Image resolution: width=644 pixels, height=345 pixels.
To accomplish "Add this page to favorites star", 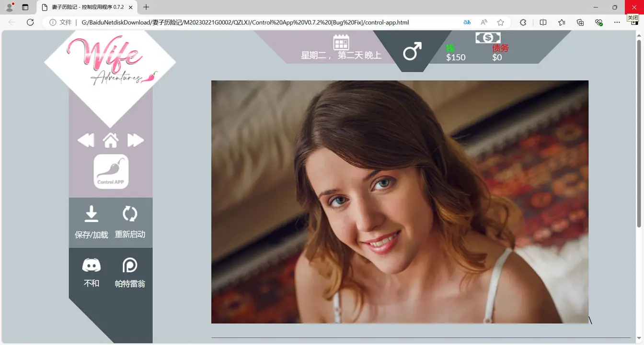I will pyautogui.click(x=501, y=22).
